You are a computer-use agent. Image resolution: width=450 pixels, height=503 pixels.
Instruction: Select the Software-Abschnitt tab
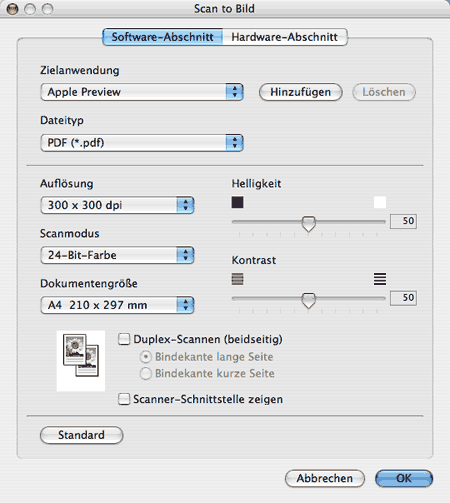point(162,37)
